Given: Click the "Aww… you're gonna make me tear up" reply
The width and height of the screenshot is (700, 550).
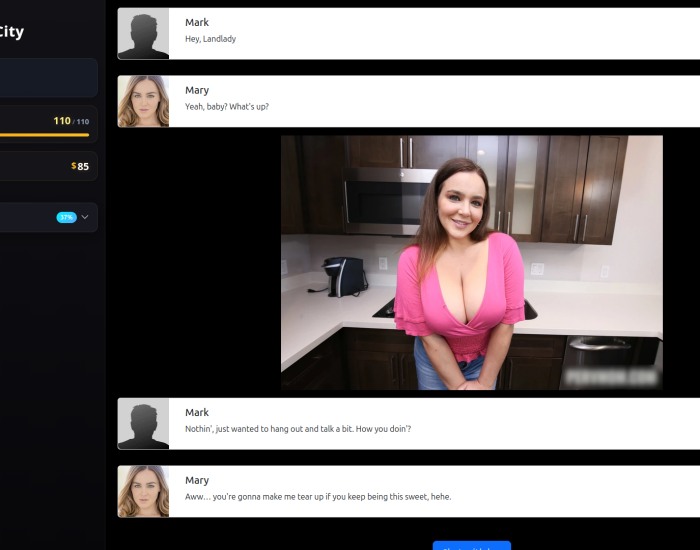Looking at the screenshot, I should (x=318, y=497).
